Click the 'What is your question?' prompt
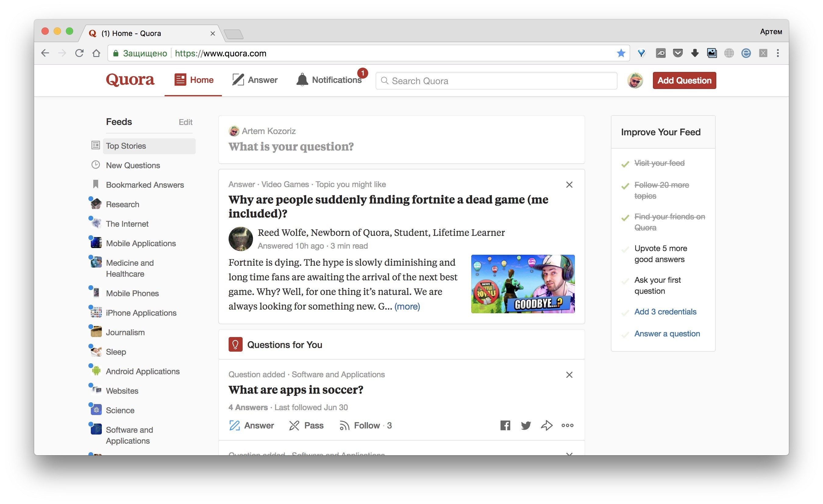The height and width of the screenshot is (504, 823). click(x=291, y=147)
